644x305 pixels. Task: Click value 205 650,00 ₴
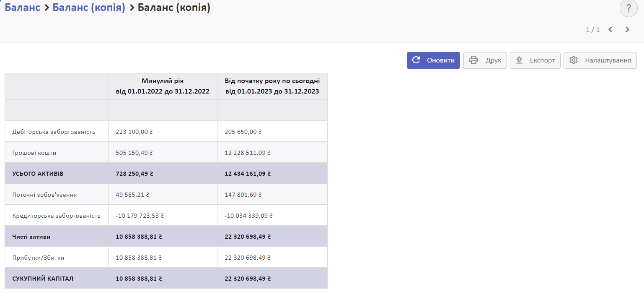(243, 132)
